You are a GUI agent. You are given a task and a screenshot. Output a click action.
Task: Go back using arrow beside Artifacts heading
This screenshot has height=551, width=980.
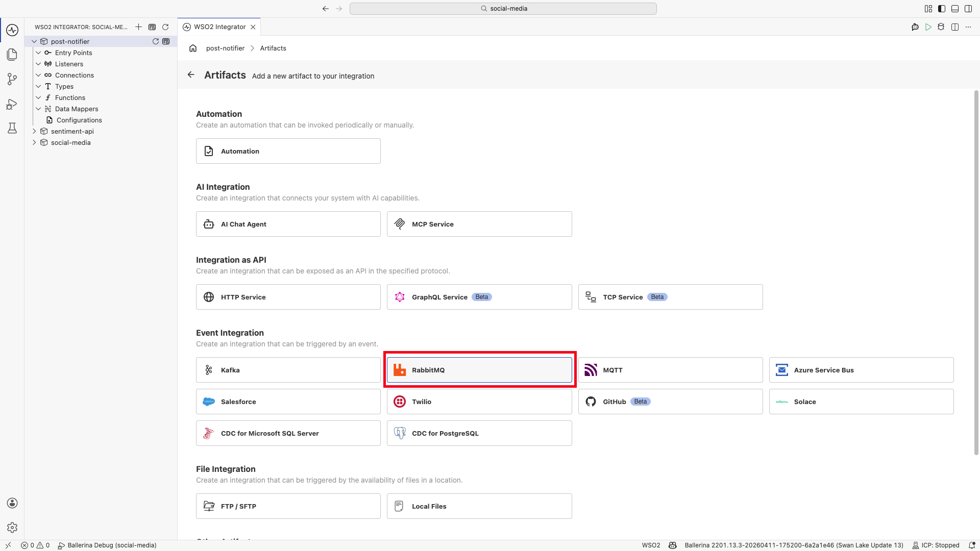pyautogui.click(x=191, y=75)
